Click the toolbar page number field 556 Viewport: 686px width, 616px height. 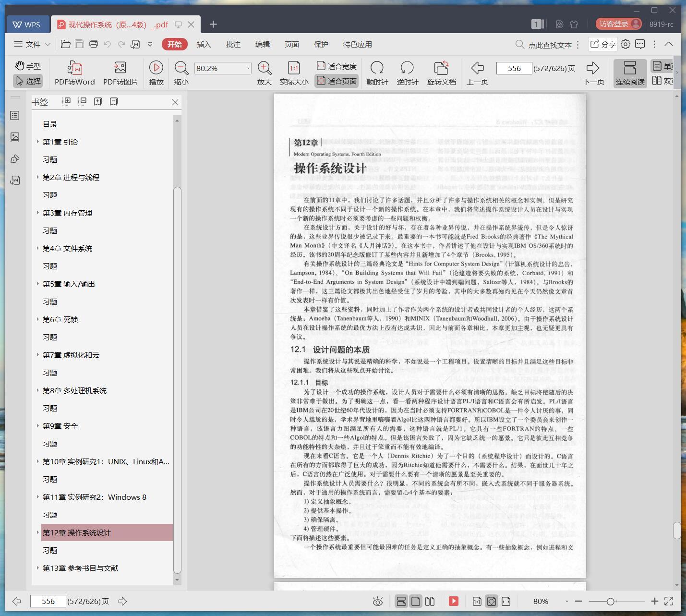click(514, 68)
